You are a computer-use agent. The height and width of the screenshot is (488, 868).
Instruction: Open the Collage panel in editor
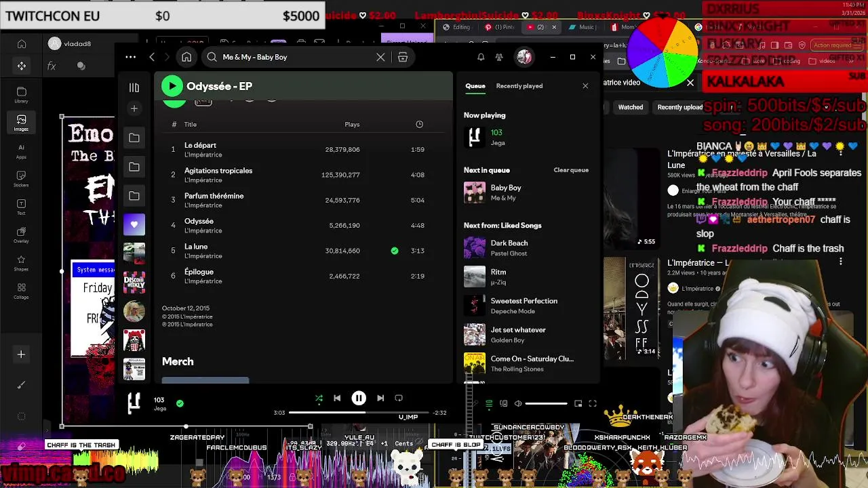tap(22, 291)
